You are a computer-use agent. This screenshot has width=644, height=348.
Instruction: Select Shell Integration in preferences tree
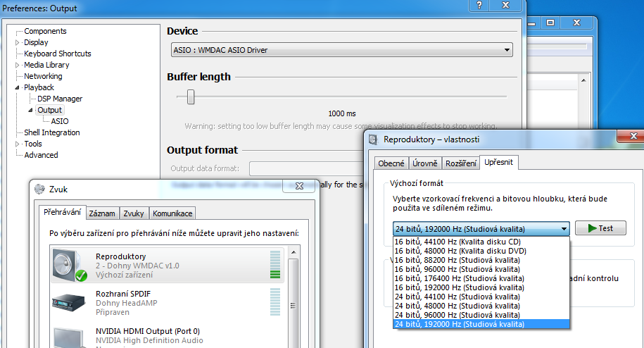click(x=52, y=132)
